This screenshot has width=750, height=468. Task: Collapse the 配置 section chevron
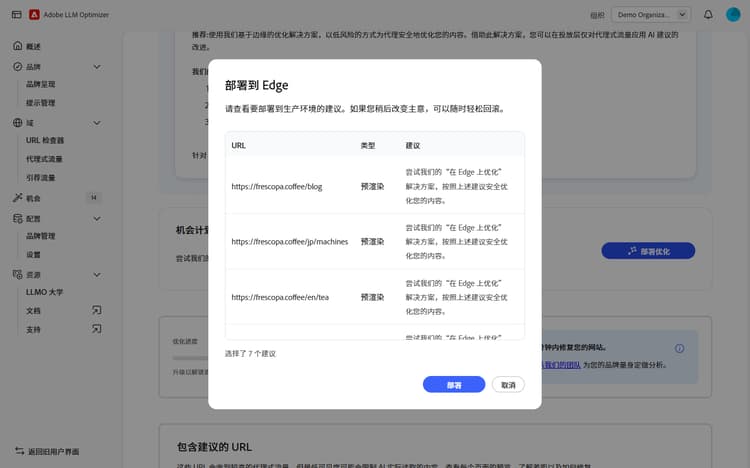click(97, 218)
